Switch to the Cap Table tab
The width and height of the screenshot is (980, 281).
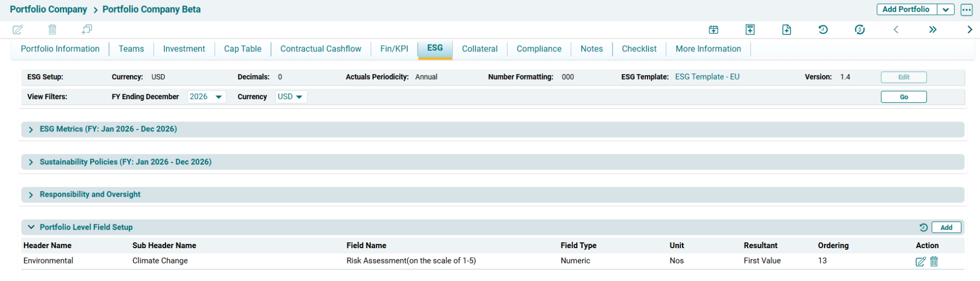click(x=242, y=49)
